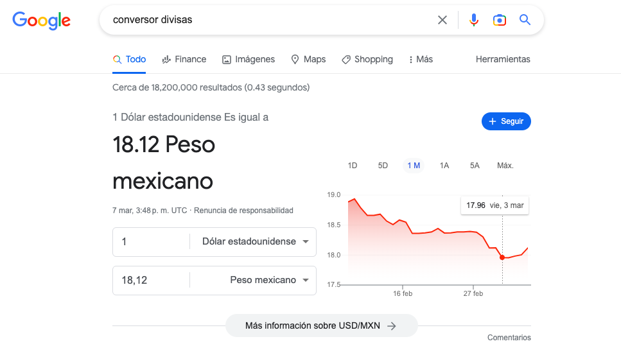Select the 1D chart range
Screen dimensions: 621x364
pos(353,166)
